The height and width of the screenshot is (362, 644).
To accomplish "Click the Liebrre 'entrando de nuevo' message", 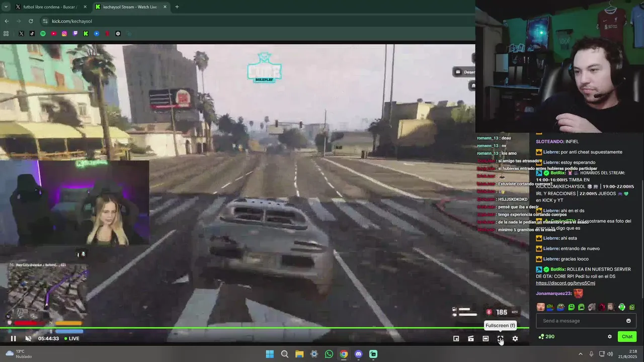I will point(568,248).
